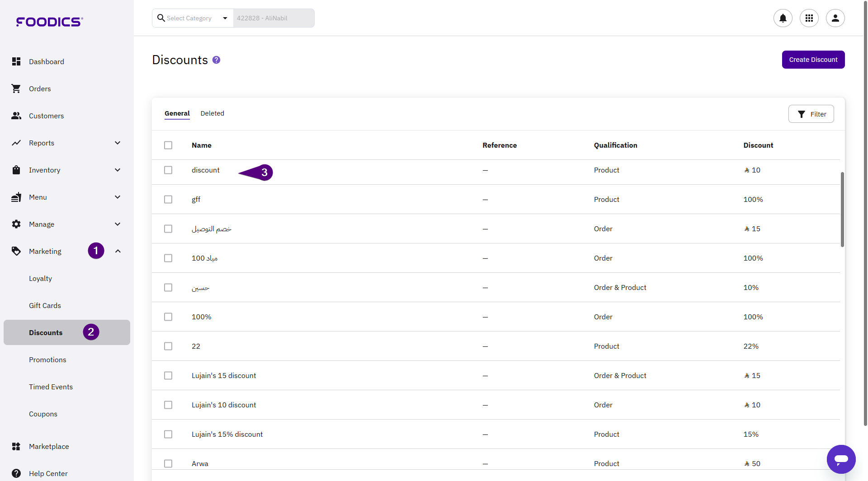The width and height of the screenshot is (868, 481).
Task: Open the user profile icon
Action: point(835,18)
